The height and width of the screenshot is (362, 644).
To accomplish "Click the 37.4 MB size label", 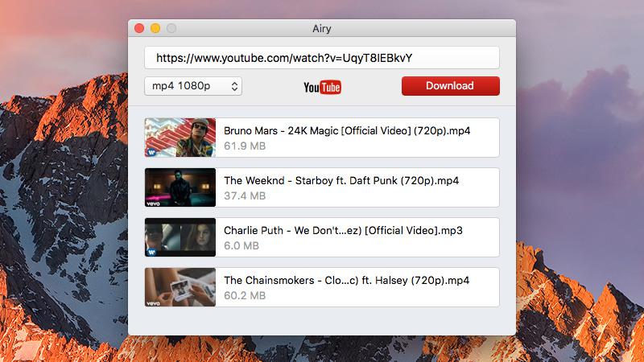I will tap(245, 195).
